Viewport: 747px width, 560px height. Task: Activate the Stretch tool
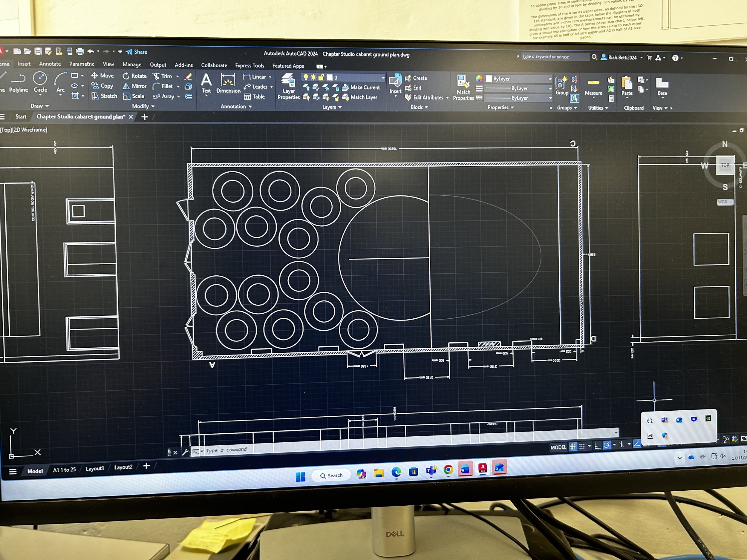[x=104, y=96]
